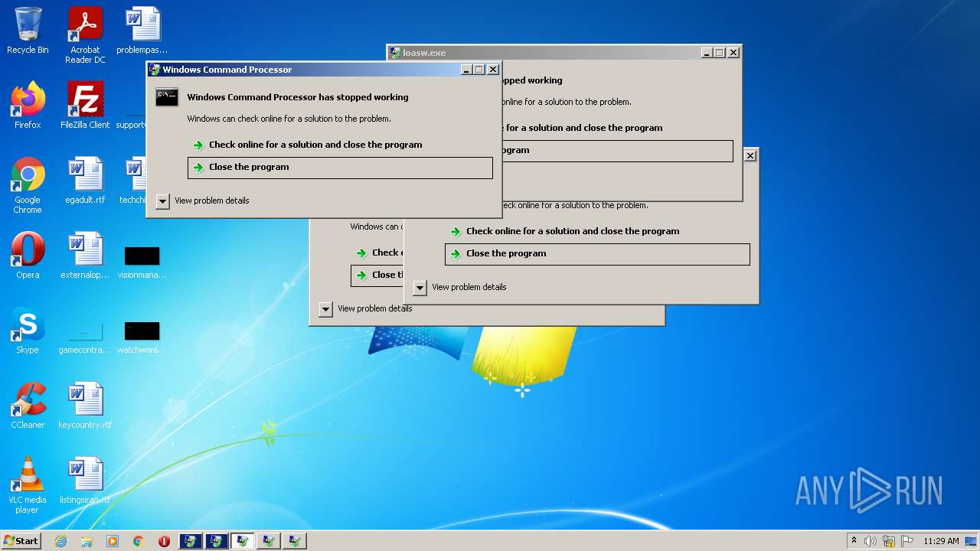Open Windows Explorer folder taskbar icon
The width and height of the screenshot is (980, 551).
tap(87, 541)
